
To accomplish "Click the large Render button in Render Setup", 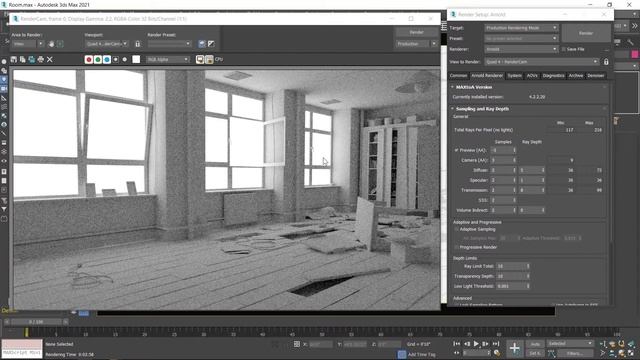I will (586, 33).
